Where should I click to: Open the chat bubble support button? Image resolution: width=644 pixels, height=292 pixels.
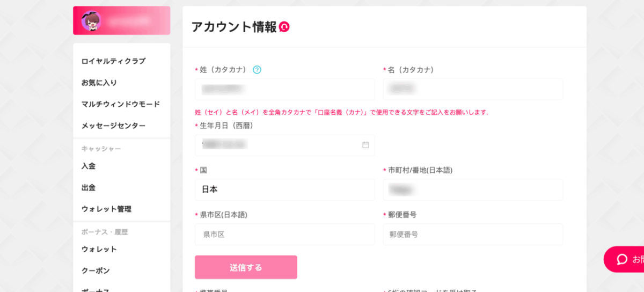point(624,259)
